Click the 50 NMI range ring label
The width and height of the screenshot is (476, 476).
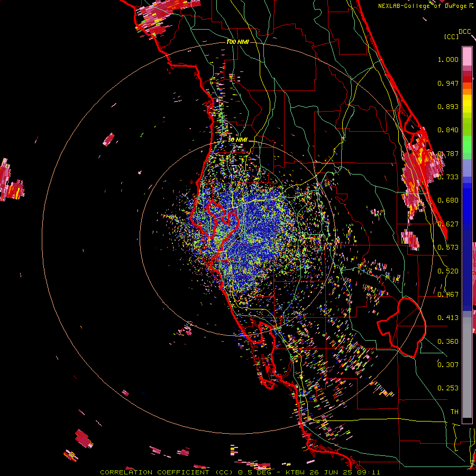[237, 140]
